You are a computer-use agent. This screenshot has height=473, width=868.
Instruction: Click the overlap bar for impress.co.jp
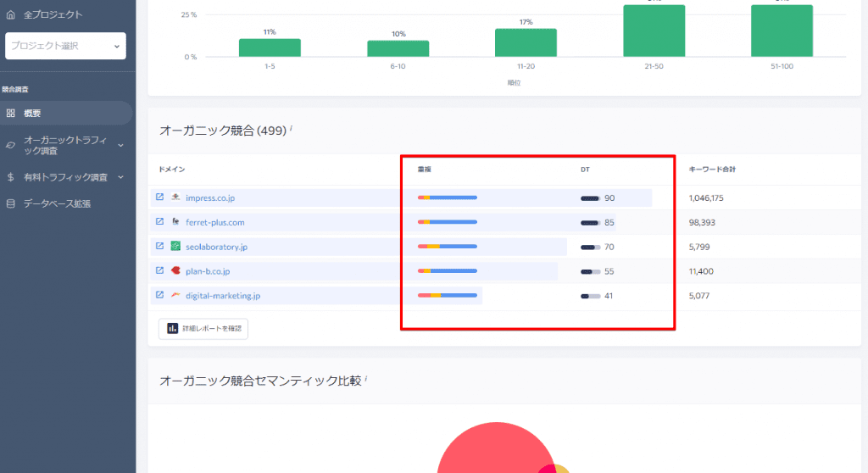pyautogui.click(x=448, y=198)
